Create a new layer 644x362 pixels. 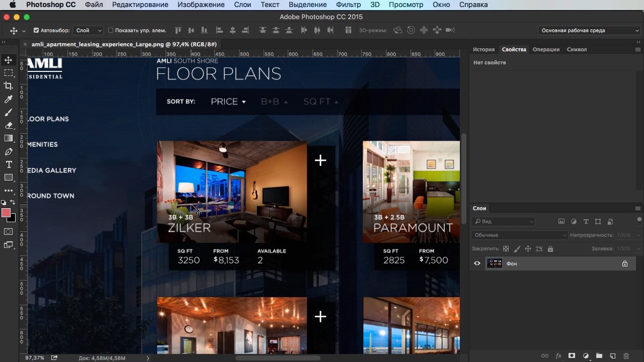[613, 356]
